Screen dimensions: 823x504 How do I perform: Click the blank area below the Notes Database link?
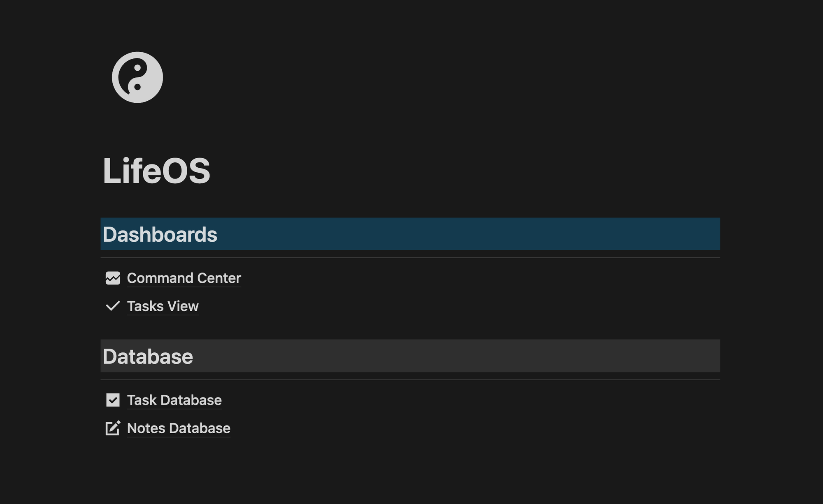[x=410, y=469]
